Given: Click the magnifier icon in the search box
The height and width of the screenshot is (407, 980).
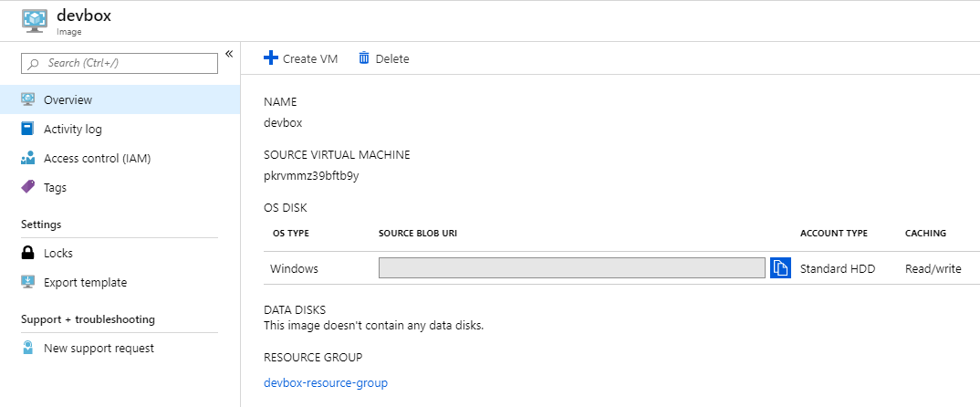Looking at the screenshot, I should point(34,64).
